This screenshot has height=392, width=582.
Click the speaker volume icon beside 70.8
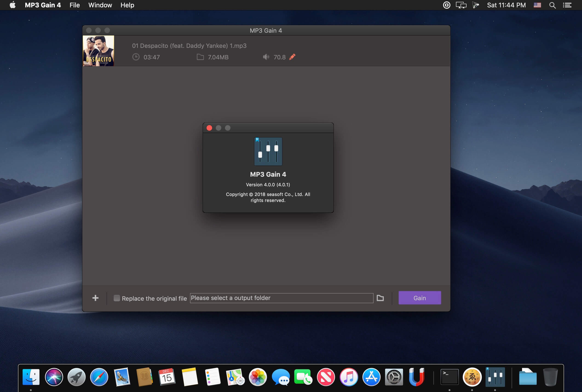pos(266,57)
